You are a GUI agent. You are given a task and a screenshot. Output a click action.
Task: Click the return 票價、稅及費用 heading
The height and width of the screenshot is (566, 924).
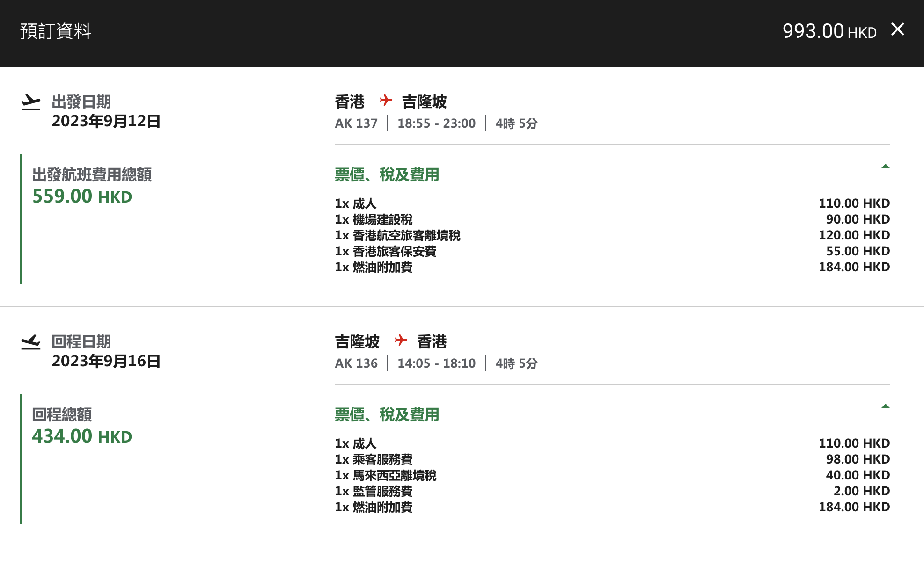[x=386, y=415]
